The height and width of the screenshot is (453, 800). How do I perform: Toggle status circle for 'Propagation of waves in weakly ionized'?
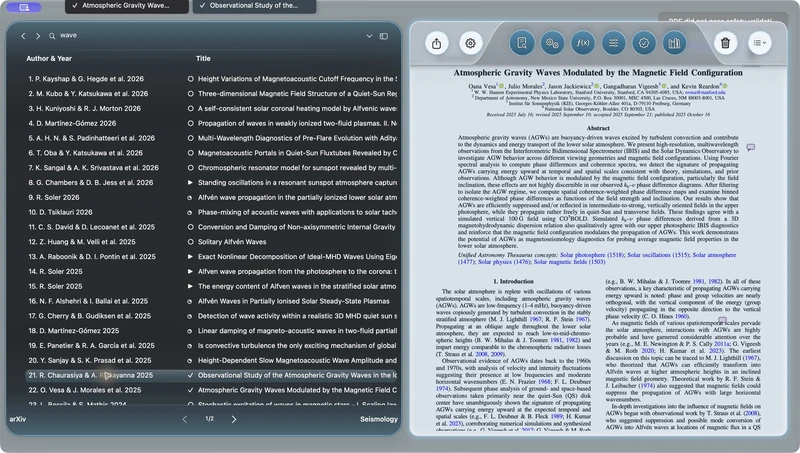[x=190, y=123]
